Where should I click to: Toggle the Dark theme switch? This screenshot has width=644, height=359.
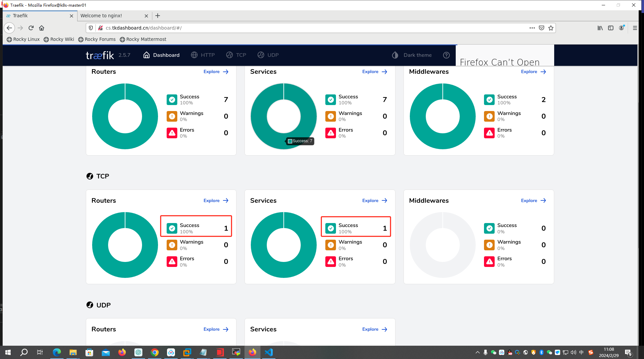click(412, 55)
